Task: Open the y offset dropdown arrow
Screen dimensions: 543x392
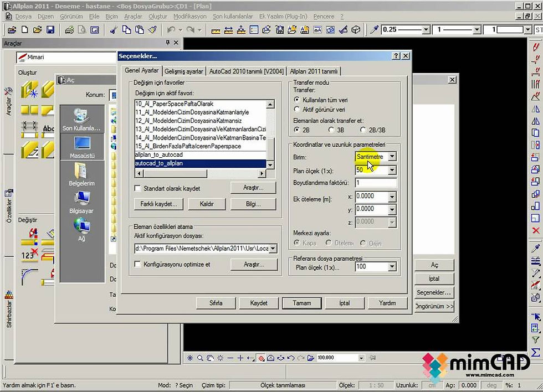Action: tap(392, 209)
